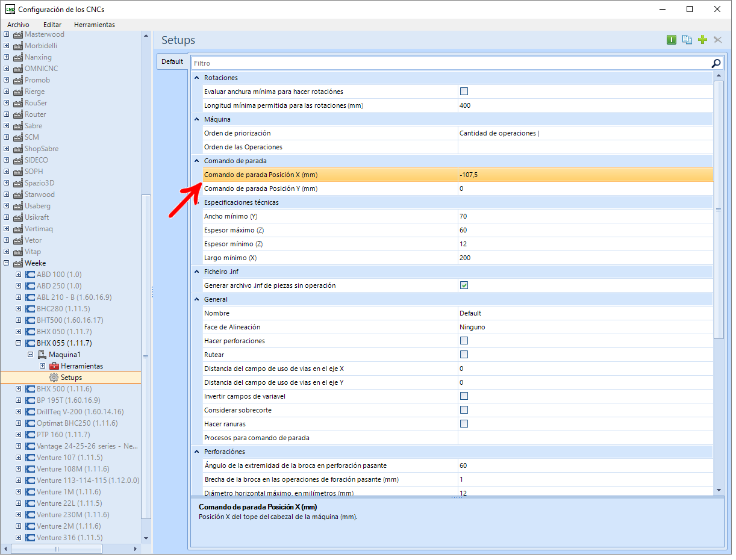Collapse the Weeke tree node
This screenshot has width=736, height=560.
tap(7, 263)
